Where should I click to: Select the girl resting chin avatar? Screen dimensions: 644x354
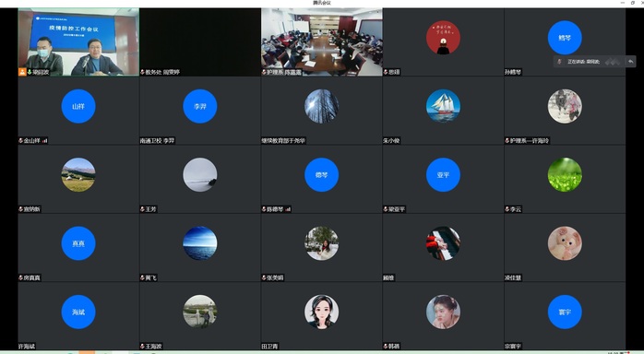(443, 313)
